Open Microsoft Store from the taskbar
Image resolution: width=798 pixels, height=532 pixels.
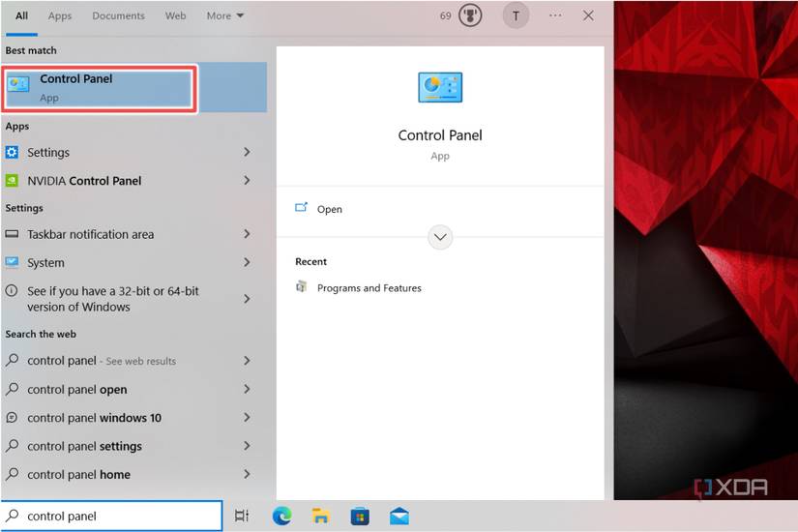click(360, 517)
